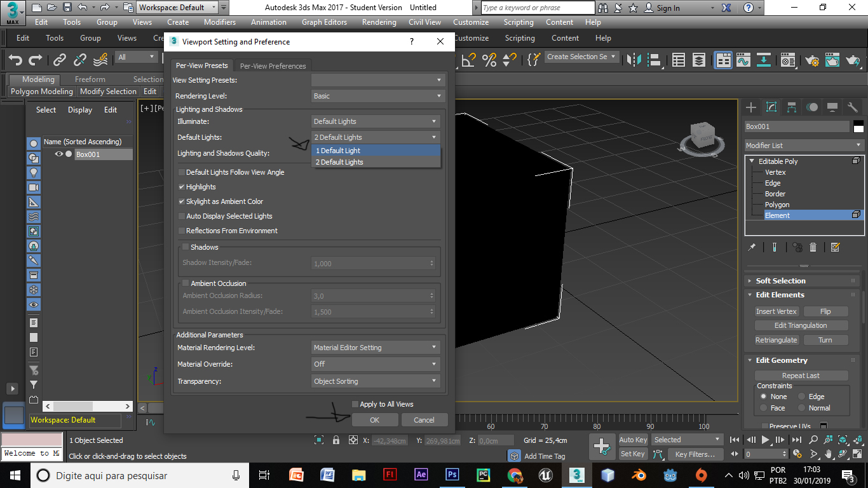868x488 pixels.
Task: Expand the Soft Selection rollout
Action: pos(780,281)
